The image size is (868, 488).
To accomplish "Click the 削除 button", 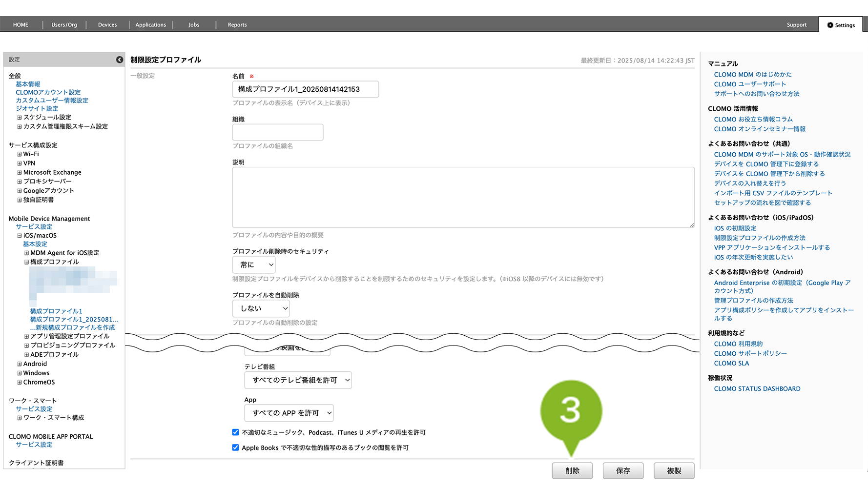I will (572, 471).
